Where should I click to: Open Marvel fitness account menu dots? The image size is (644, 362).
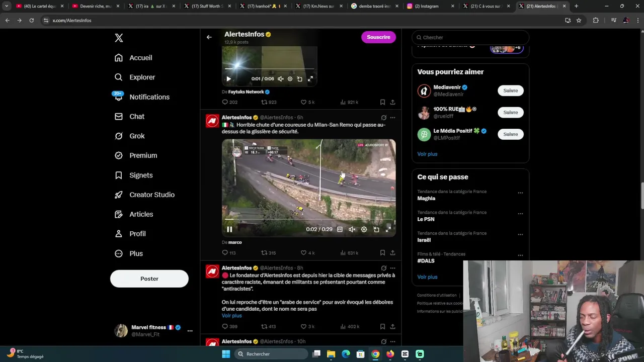(x=190, y=331)
